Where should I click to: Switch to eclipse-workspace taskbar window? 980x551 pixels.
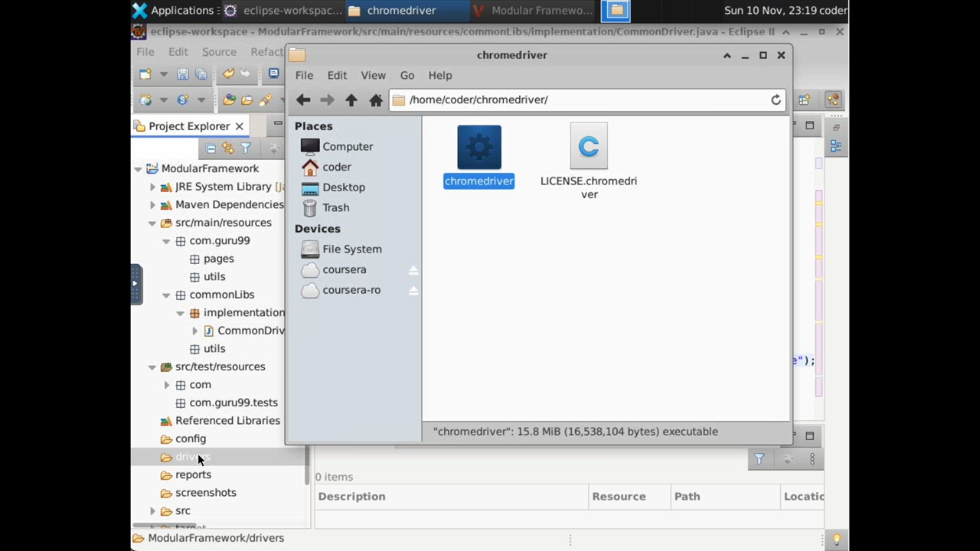[x=283, y=11]
